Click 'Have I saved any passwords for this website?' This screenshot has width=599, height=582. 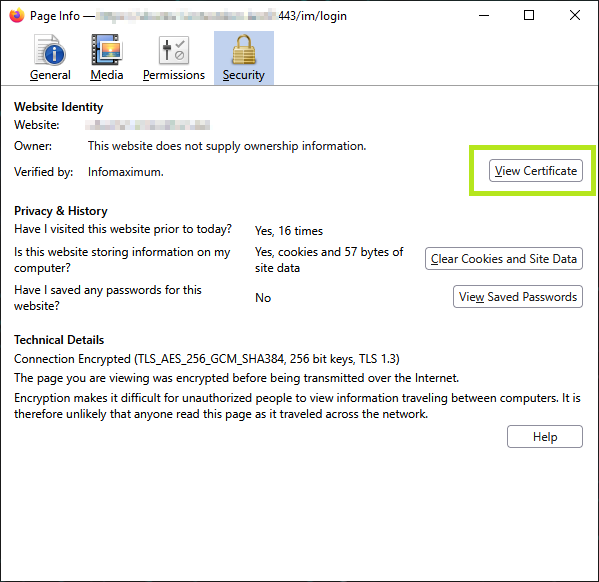coord(108,298)
